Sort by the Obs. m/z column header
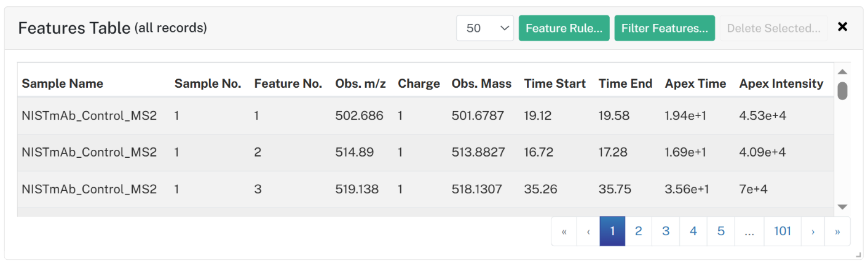The height and width of the screenshot is (264, 868). 360,83
